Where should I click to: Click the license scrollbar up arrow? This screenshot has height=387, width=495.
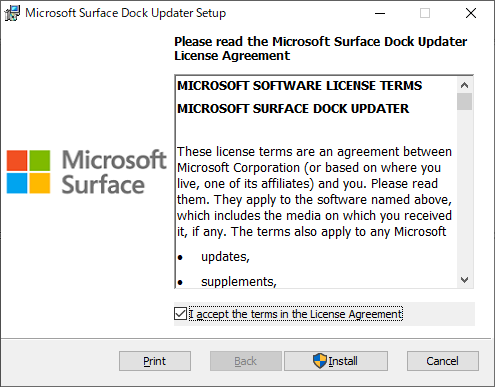464,85
